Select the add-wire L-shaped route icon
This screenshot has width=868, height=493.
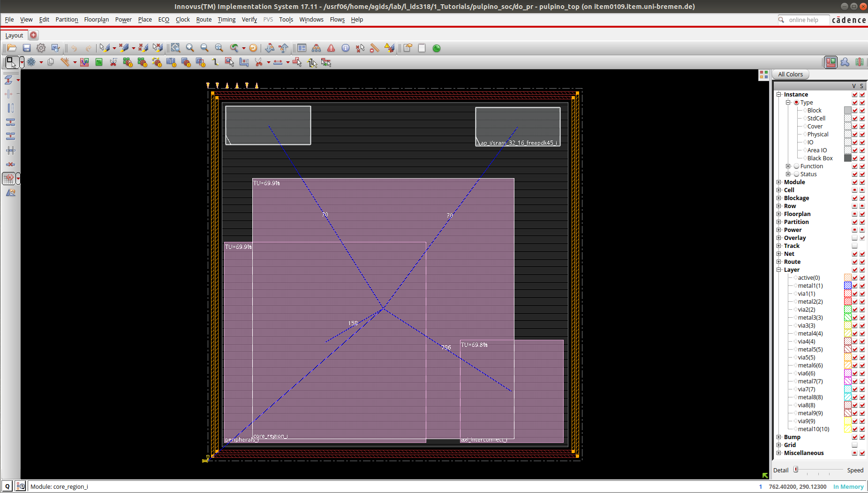[215, 62]
